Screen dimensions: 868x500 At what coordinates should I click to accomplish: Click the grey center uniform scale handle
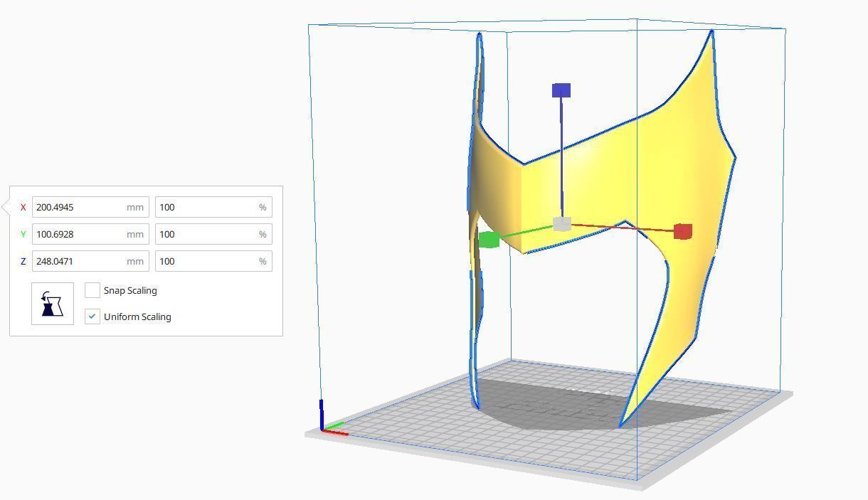[x=562, y=224]
